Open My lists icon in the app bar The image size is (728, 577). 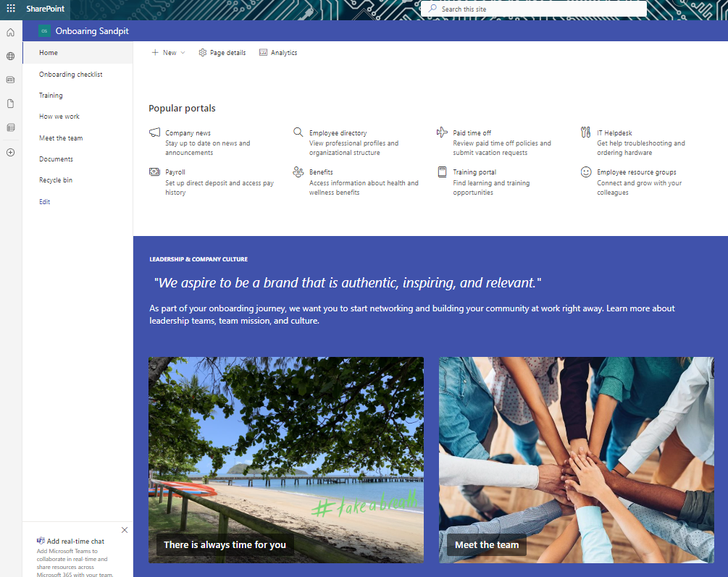point(10,127)
